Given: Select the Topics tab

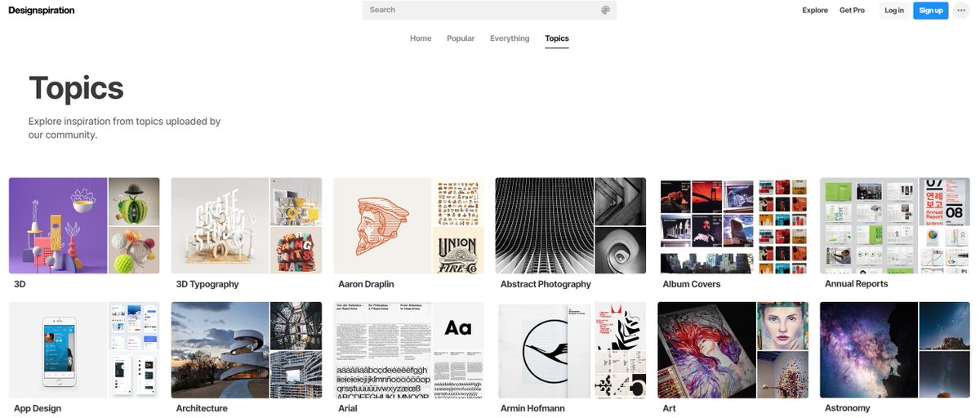Looking at the screenshot, I should coord(557,38).
